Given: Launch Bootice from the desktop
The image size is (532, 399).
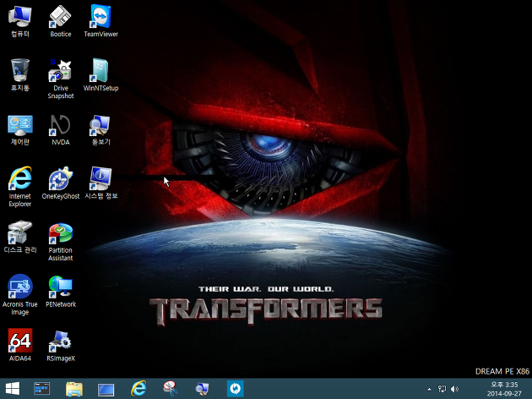Looking at the screenshot, I should [x=61, y=21].
